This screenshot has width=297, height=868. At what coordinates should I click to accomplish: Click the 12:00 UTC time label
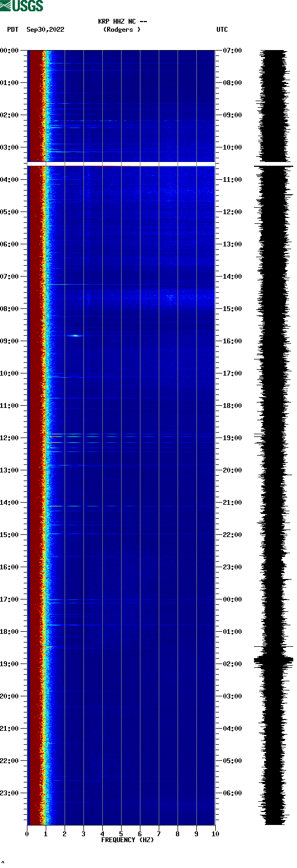pyautogui.click(x=232, y=212)
